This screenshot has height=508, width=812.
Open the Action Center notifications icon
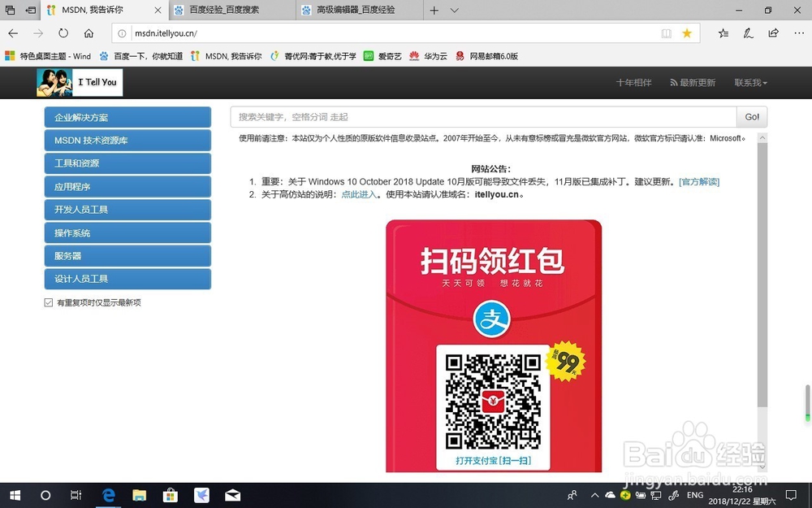point(791,495)
